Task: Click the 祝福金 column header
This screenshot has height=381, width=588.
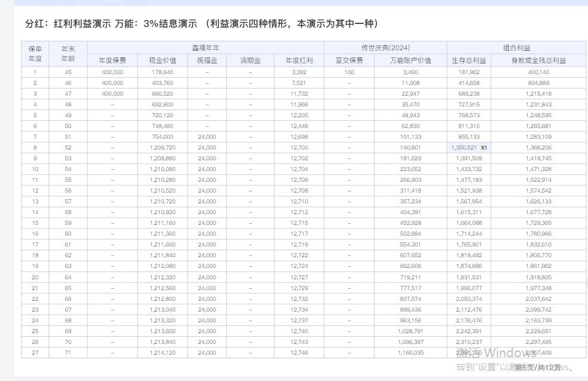Action: point(206,60)
